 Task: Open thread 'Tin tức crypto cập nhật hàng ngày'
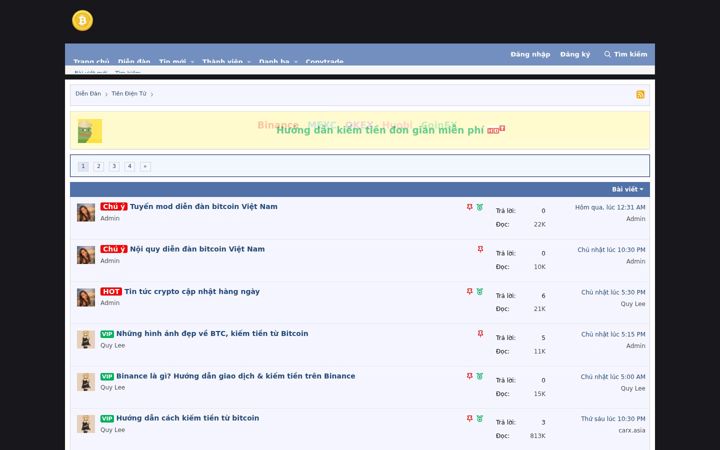[x=192, y=292]
